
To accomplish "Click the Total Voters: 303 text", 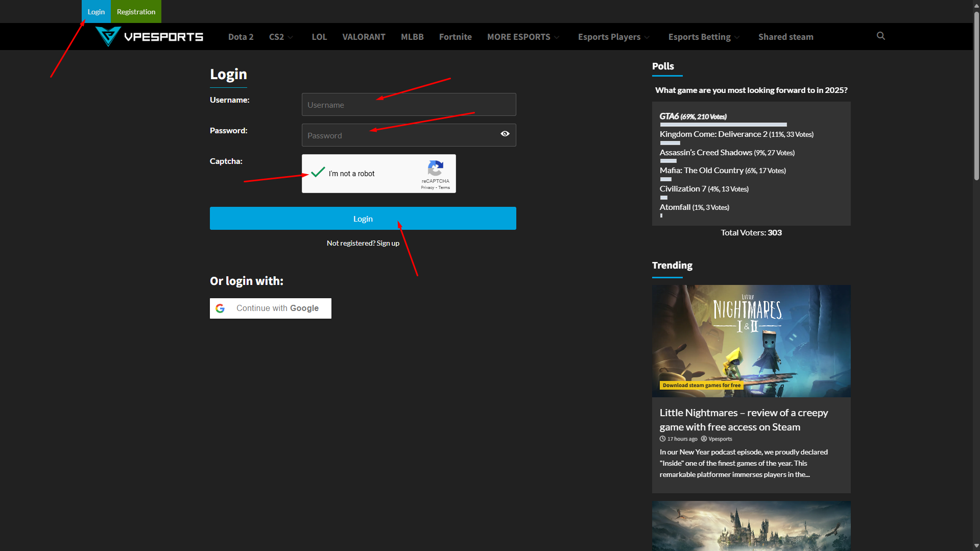I will pyautogui.click(x=751, y=232).
